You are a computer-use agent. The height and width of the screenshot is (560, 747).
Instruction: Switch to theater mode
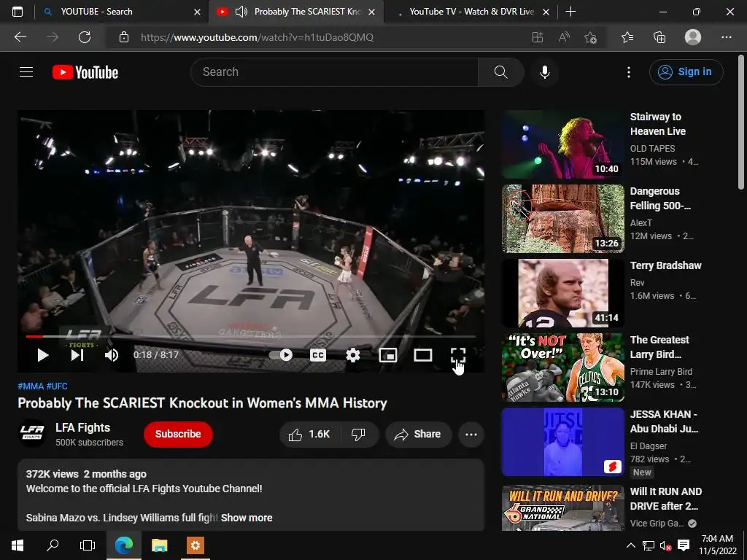pos(423,355)
